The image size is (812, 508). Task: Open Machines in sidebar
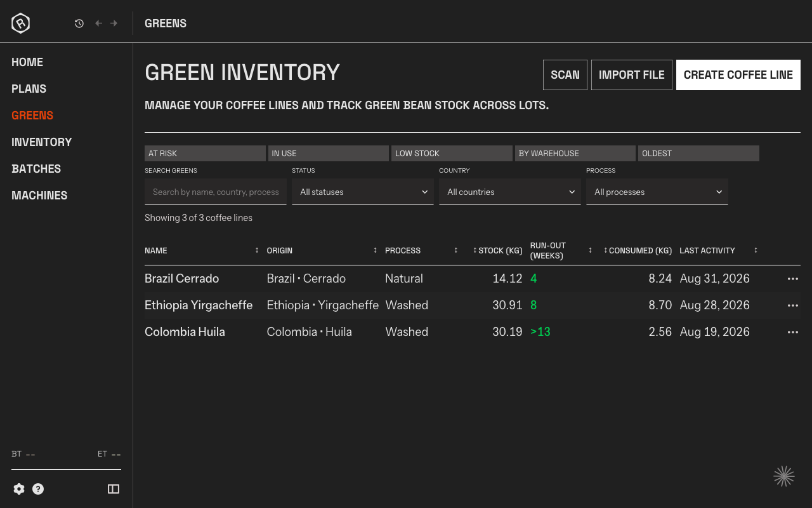tap(39, 196)
